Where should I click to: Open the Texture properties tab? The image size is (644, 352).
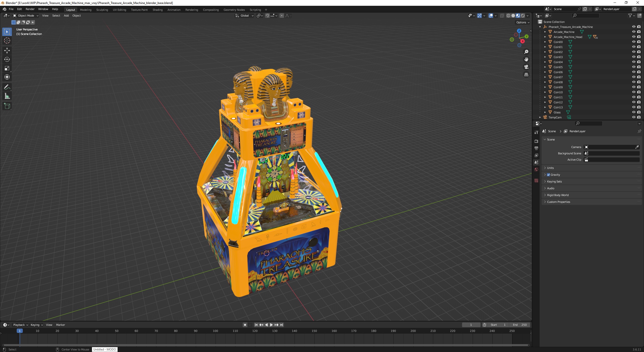coord(536,181)
